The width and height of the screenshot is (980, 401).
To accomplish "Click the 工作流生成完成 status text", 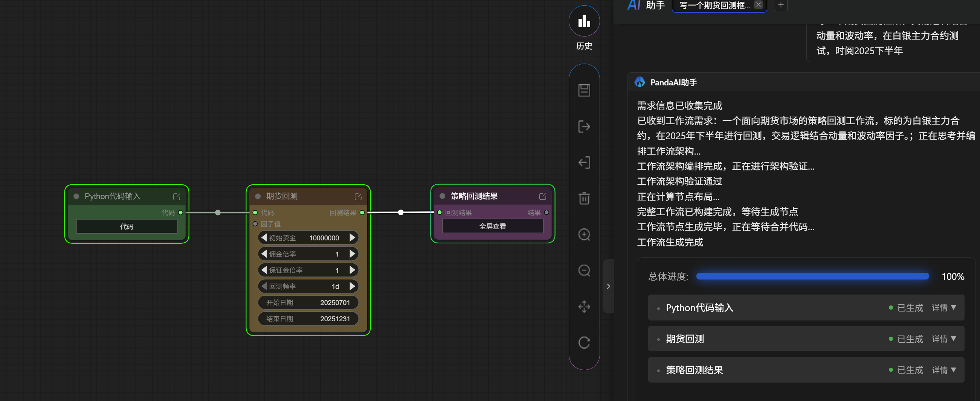I will click(x=670, y=242).
